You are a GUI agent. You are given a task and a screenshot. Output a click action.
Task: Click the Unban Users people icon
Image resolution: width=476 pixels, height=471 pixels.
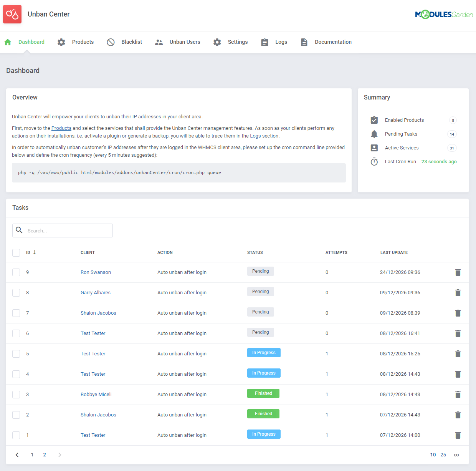coord(159,42)
